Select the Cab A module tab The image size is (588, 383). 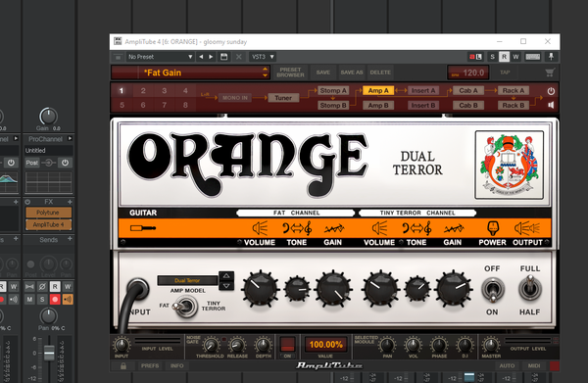[x=468, y=90]
